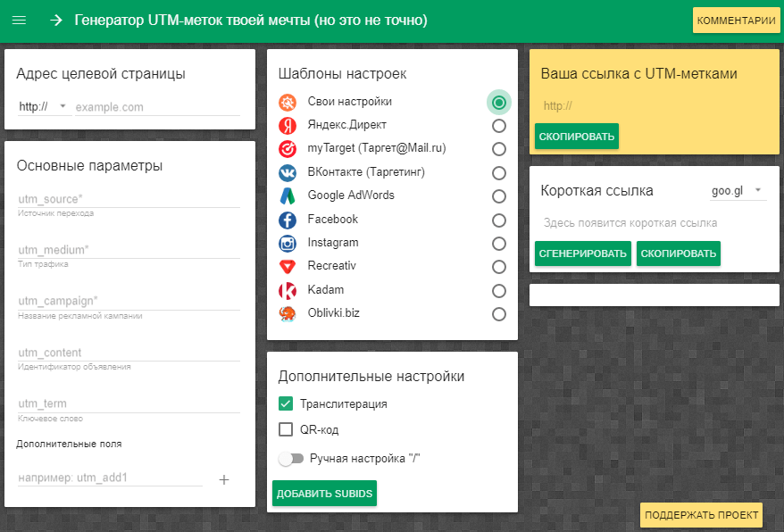Focus the utm_term field
The image size is (784, 532).
(x=129, y=403)
